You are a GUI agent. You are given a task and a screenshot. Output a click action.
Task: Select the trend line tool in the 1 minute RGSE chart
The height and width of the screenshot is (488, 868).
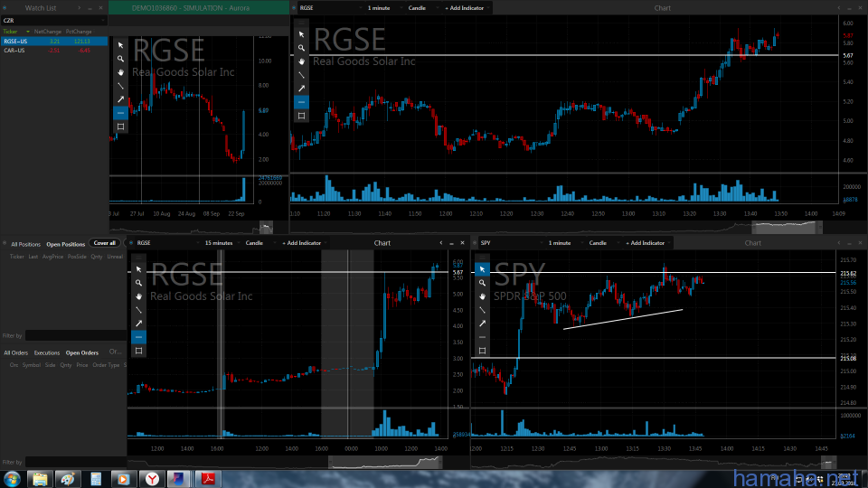click(301, 75)
